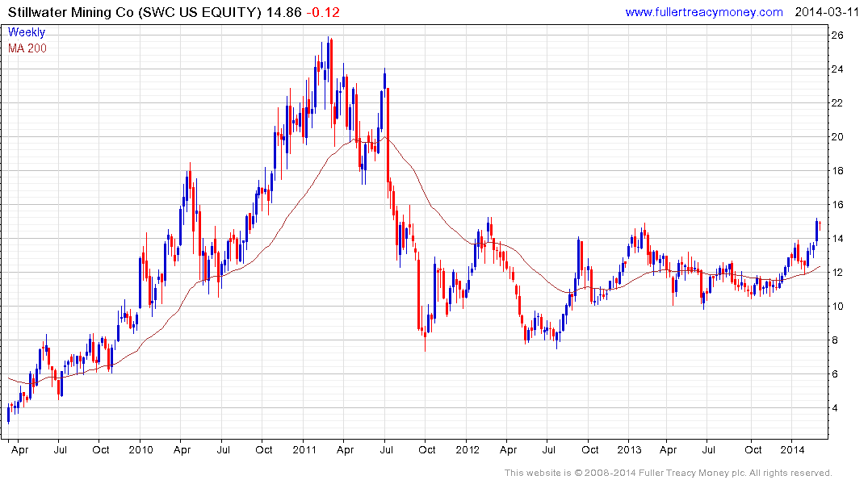The height and width of the screenshot is (484, 868).
Task: Click the red price change -0.12
Action: pyautogui.click(x=323, y=12)
